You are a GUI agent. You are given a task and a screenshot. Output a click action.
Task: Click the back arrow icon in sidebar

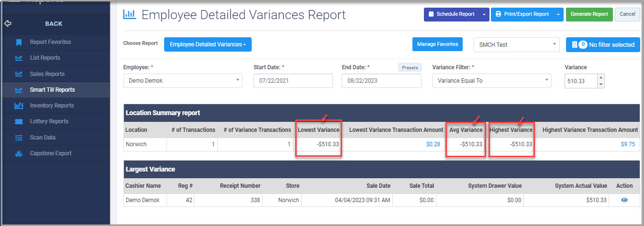point(8,23)
